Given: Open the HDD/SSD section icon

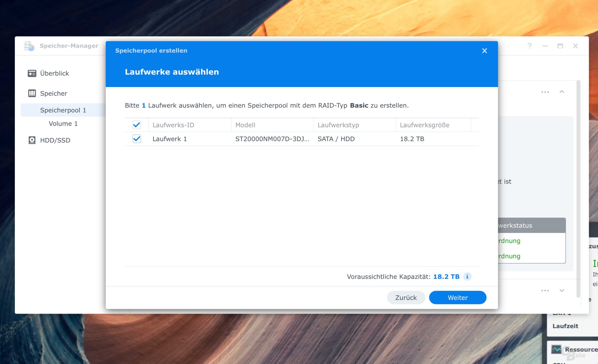Looking at the screenshot, I should 32,140.
